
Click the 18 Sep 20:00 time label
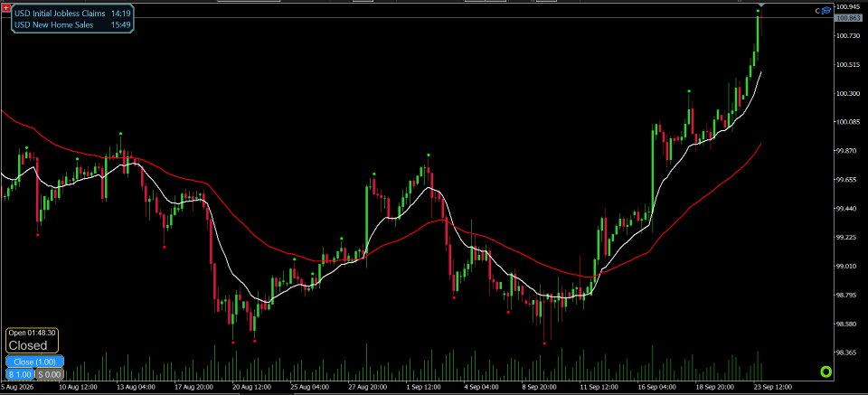point(714,387)
